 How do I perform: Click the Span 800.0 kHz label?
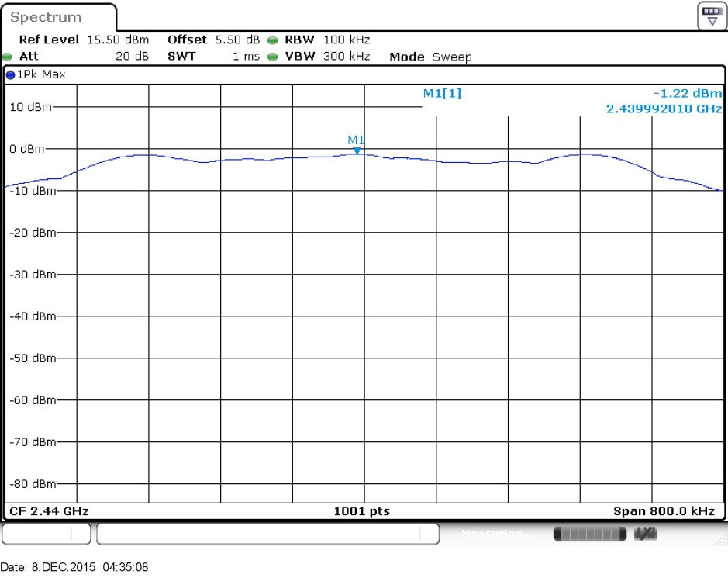[x=664, y=511]
